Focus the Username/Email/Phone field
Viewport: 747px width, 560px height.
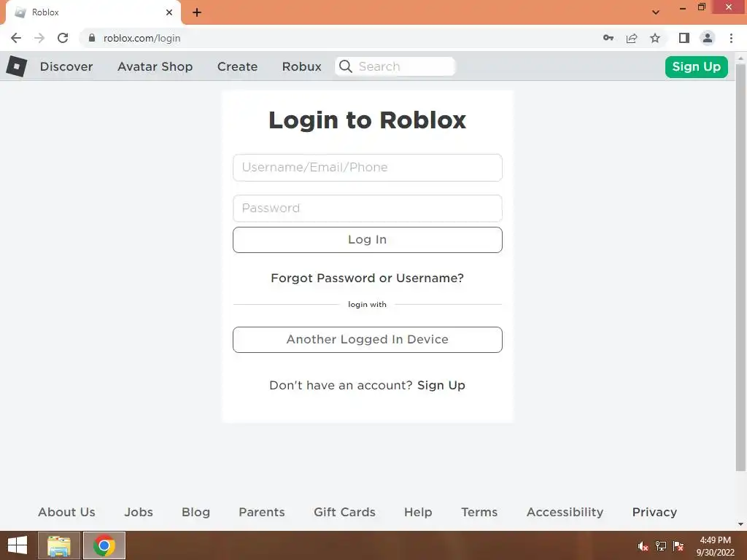(368, 168)
